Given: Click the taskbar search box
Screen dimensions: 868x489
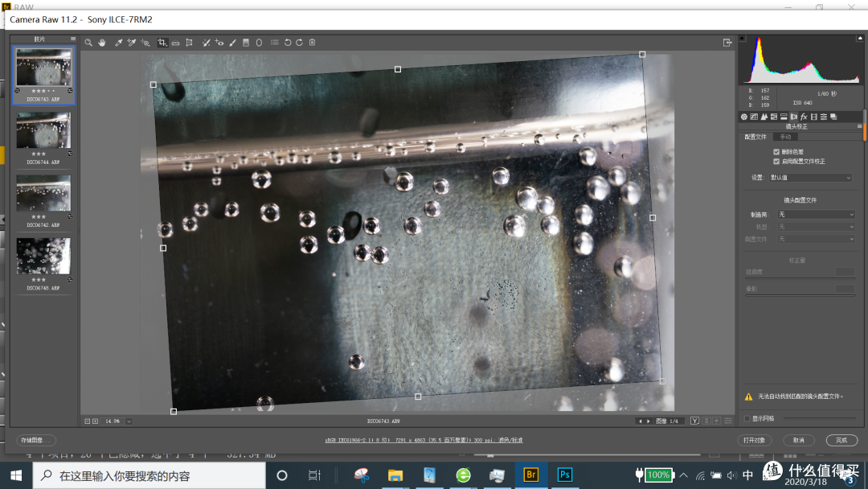Looking at the screenshot, I should 149,475.
